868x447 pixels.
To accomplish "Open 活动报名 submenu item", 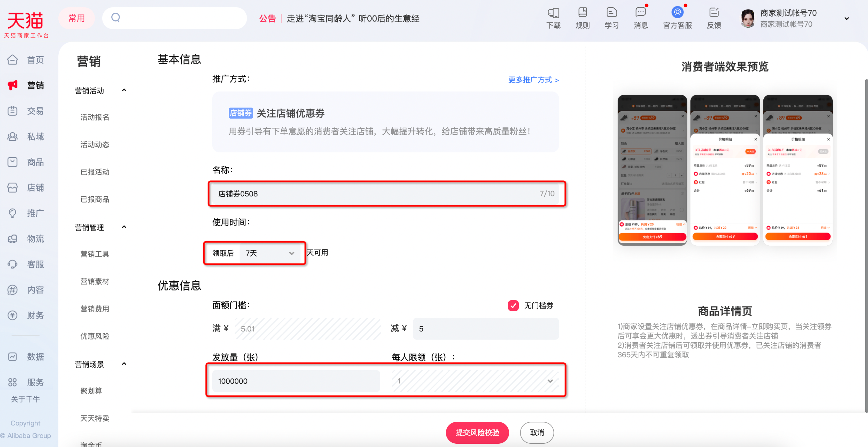I will (x=95, y=117).
